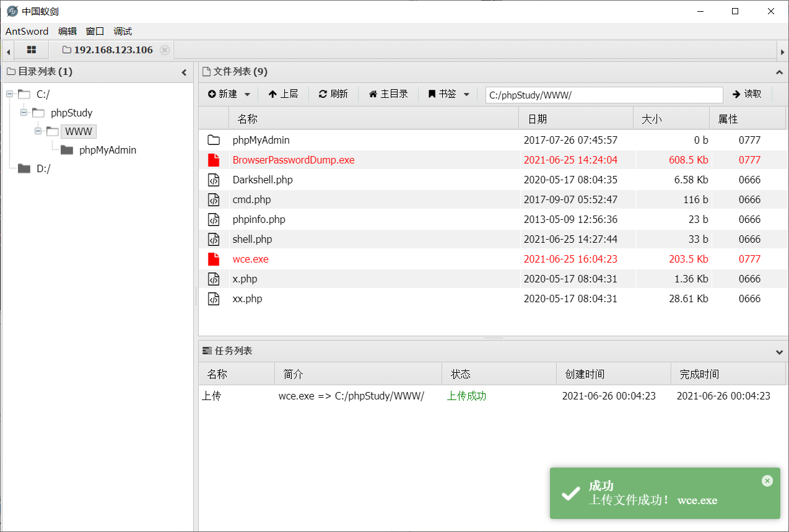Screen dimensions: 789x532
Task: Click 608.5 Kb size of BrowserPasswordDump.exe
Action: click(688, 160)
